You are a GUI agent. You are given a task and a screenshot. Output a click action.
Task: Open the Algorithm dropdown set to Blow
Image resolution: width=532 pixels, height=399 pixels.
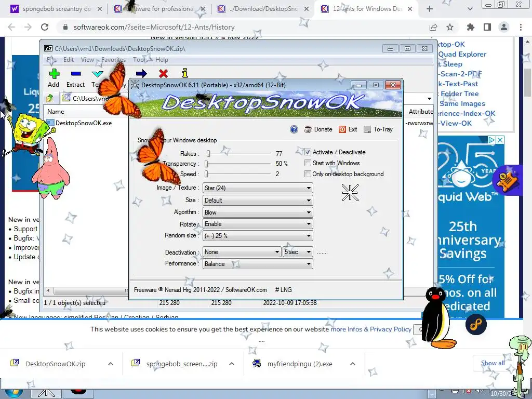(x=258, y=212)
